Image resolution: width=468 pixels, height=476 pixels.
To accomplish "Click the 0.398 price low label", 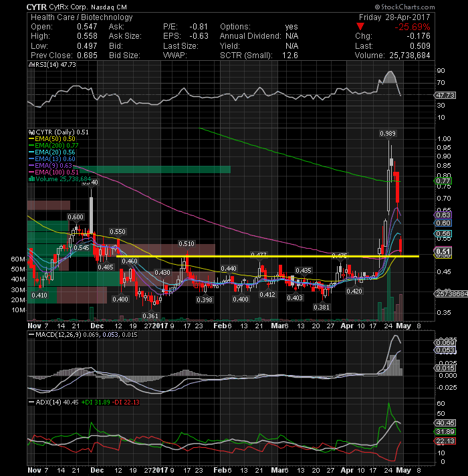I will [205, 300].
